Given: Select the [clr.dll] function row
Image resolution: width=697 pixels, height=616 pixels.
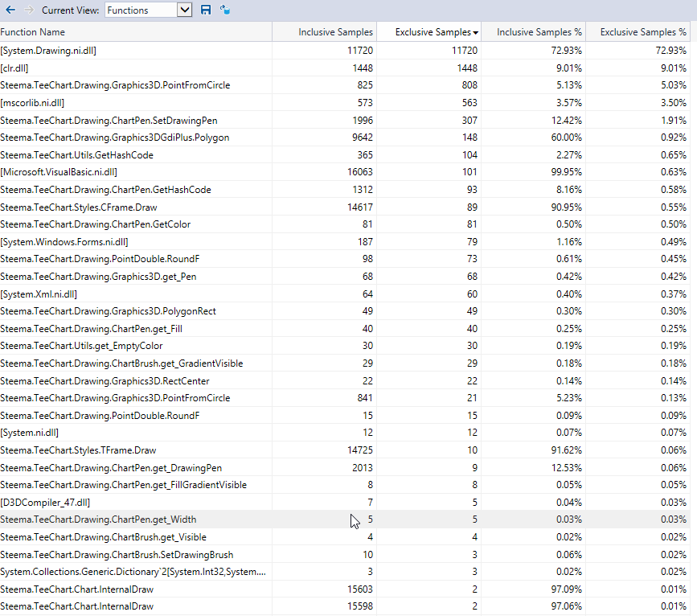Looking at the screenshot, I should tap(345, 68).
